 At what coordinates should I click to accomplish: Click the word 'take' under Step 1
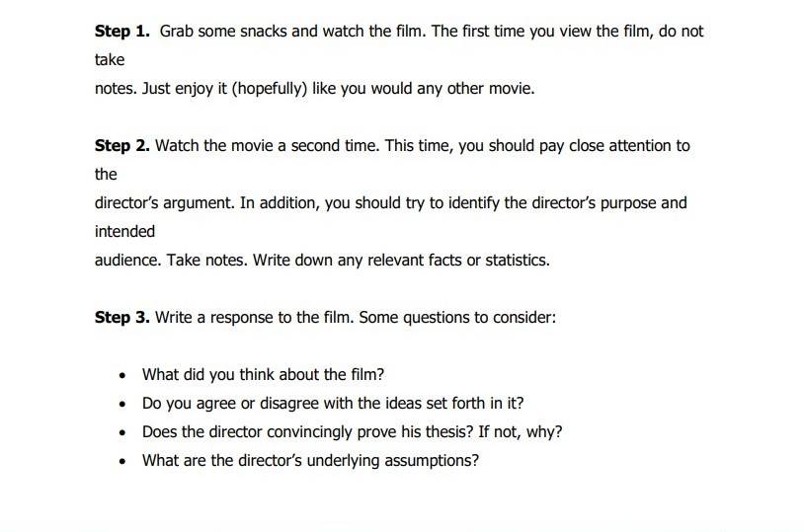click(x=110, y=60)
